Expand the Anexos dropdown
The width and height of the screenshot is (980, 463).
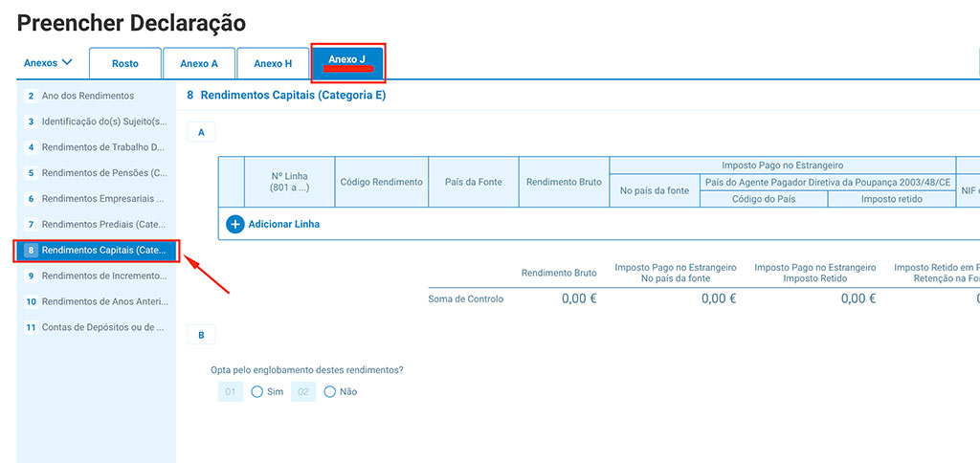48,63
